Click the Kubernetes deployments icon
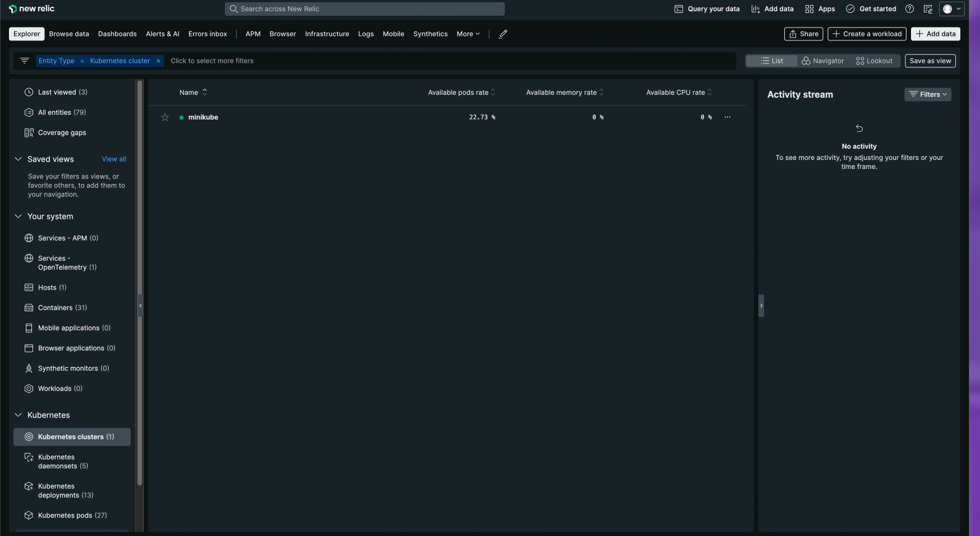 pyautogui.click(x=29, y=486)
